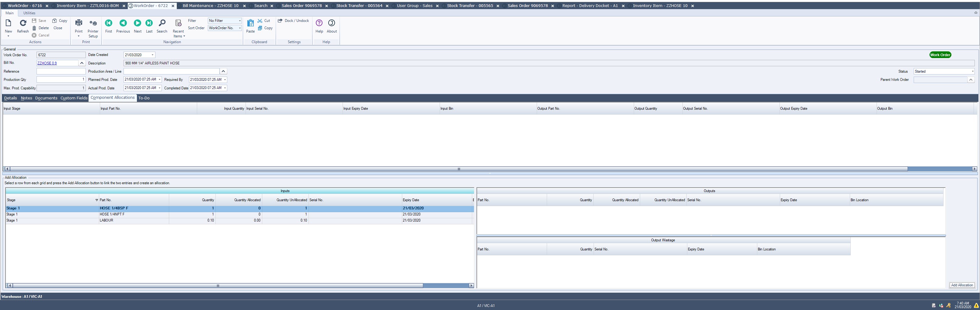Switch to the Utilities ribbon tab
This screenshot has width=980, height=310.
click(x=29, y=13)
